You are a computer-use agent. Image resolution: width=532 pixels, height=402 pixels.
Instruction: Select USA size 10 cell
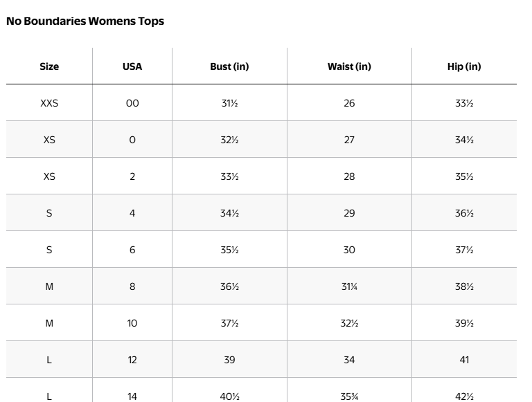pos(132,322)
